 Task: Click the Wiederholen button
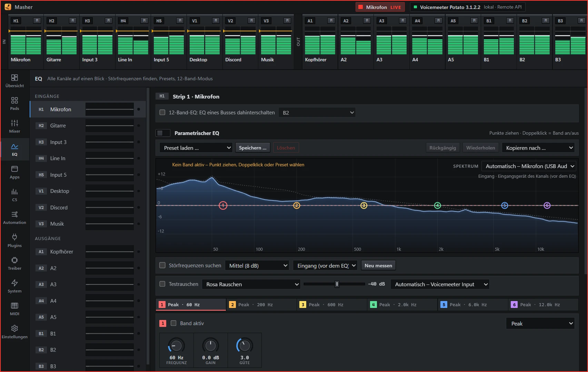click(480, 148)
